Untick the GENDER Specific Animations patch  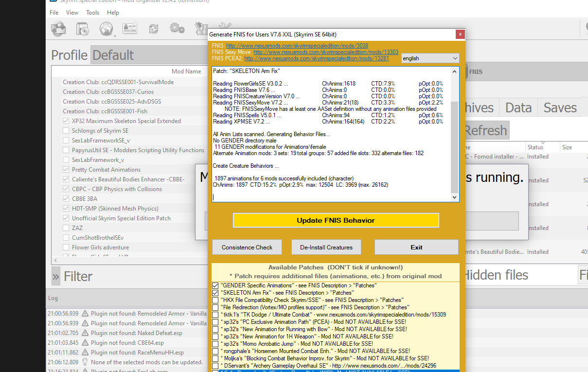(215, 285)
